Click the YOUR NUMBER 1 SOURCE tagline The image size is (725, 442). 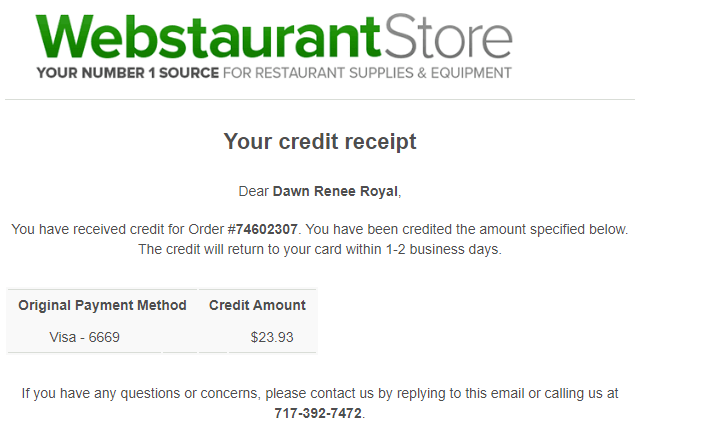tap(128, 73)
